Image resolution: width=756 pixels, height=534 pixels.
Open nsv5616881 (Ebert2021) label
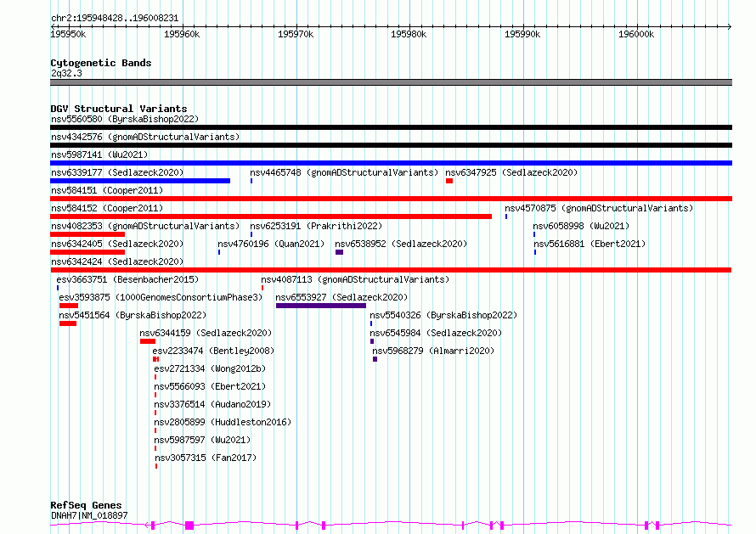(x=590, y=244)
